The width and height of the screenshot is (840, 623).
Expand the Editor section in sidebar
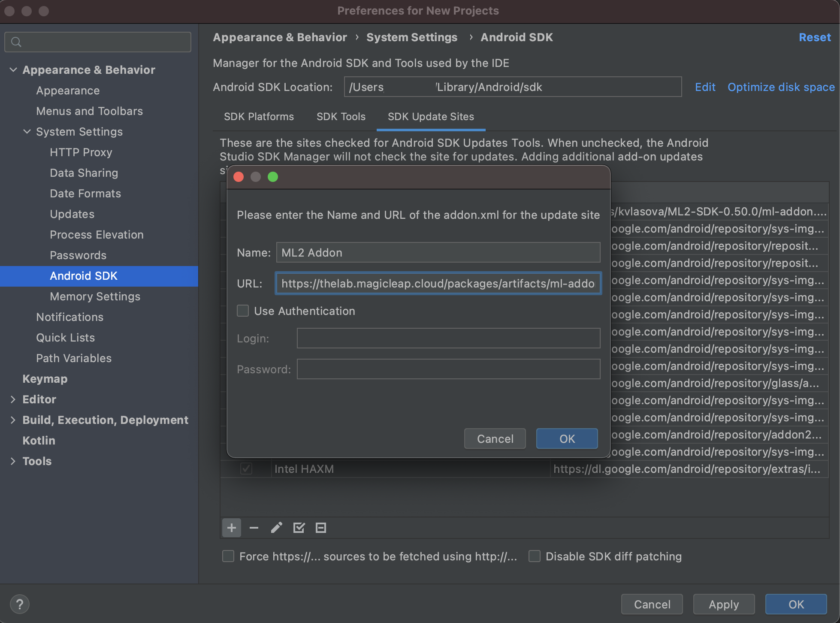13,399
